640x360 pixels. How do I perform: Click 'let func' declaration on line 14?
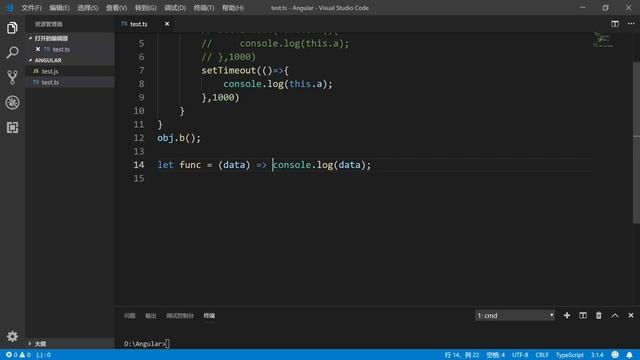click(x=179, y=165)
